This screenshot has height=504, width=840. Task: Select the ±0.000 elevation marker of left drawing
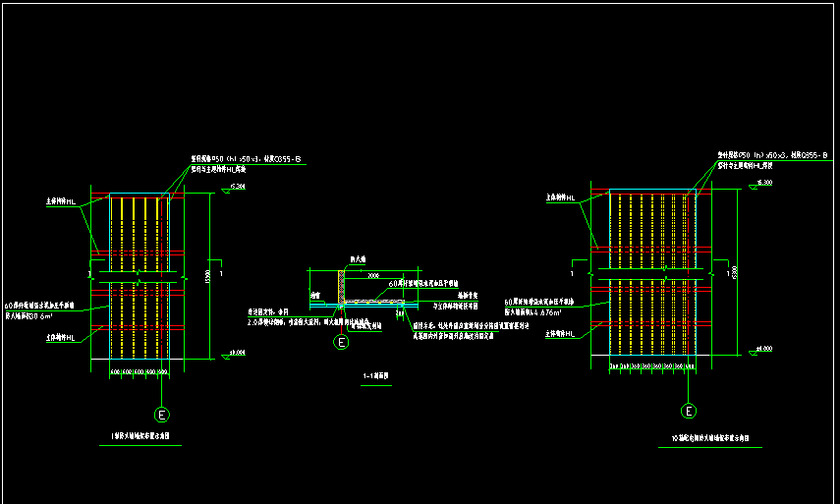pos(236,353)
